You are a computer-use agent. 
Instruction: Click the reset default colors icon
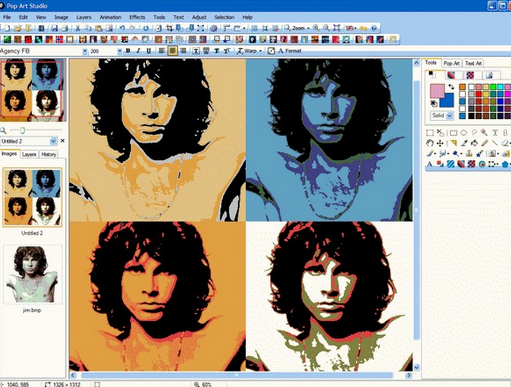point(434,104)
